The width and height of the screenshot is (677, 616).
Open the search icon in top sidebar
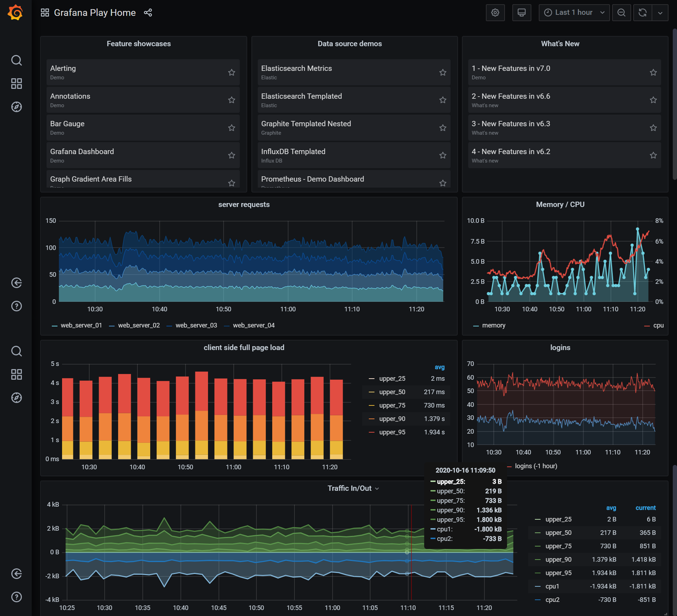pos(16,60)
